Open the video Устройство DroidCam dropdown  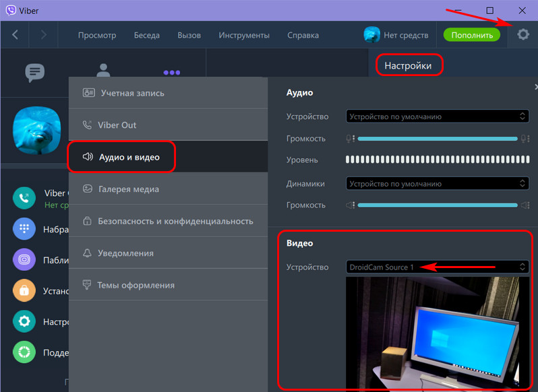[438, 267]
